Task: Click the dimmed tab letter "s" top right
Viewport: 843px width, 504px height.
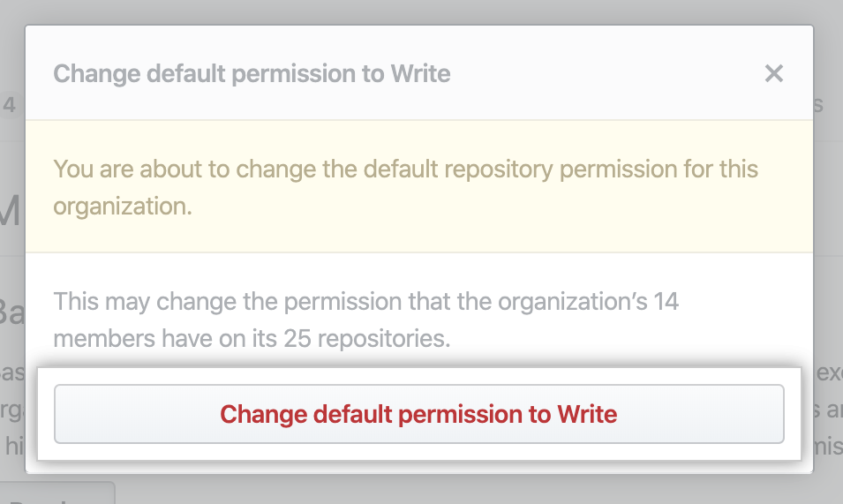Action: (819, 105)
